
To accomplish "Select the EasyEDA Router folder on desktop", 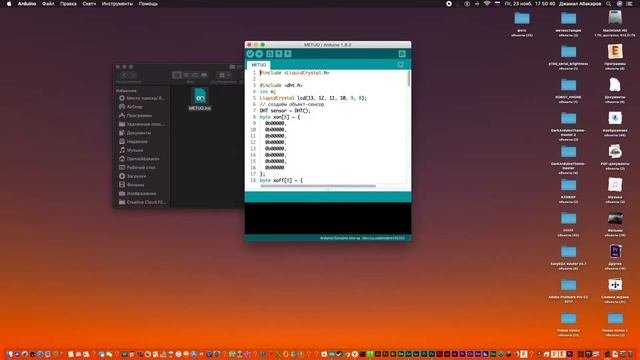I will coord(568,258).
